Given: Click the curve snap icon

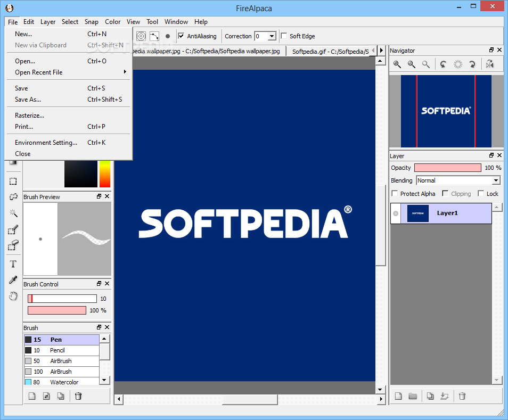Looking at the screenshot, I should click(x=154, y=36).
